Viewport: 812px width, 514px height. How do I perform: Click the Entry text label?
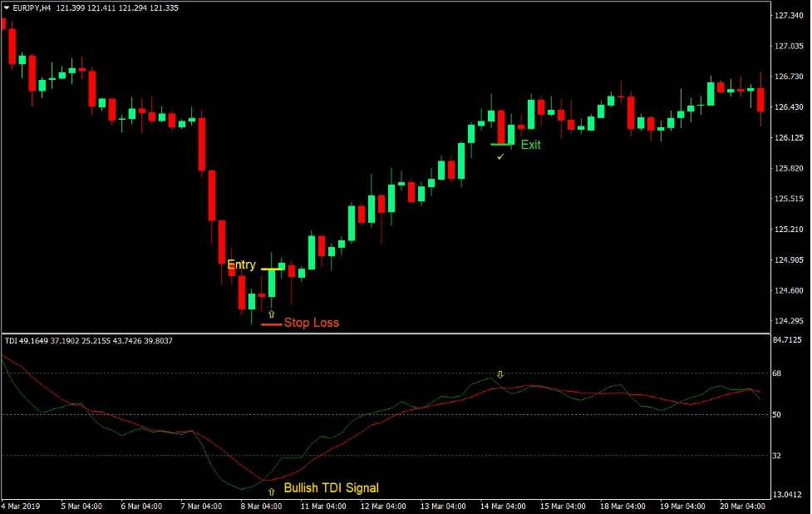click(242, 264)
